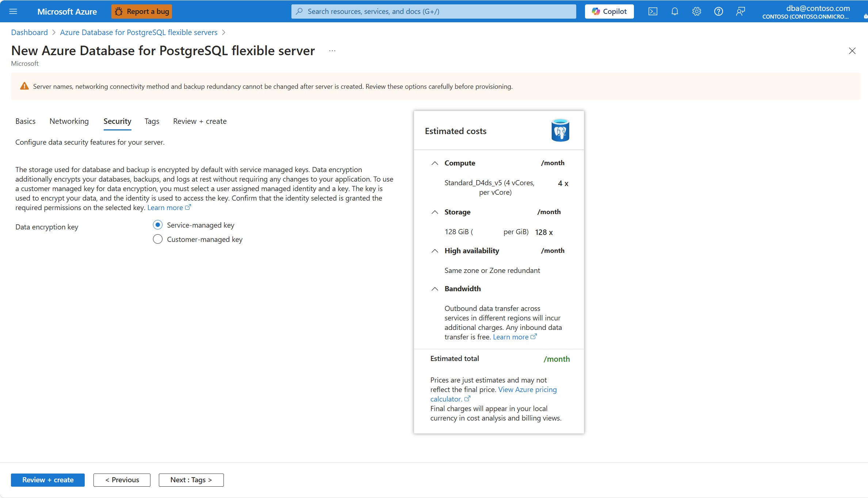
Task: Select the Customer-managed key option
Action: (x=157, y=239)
